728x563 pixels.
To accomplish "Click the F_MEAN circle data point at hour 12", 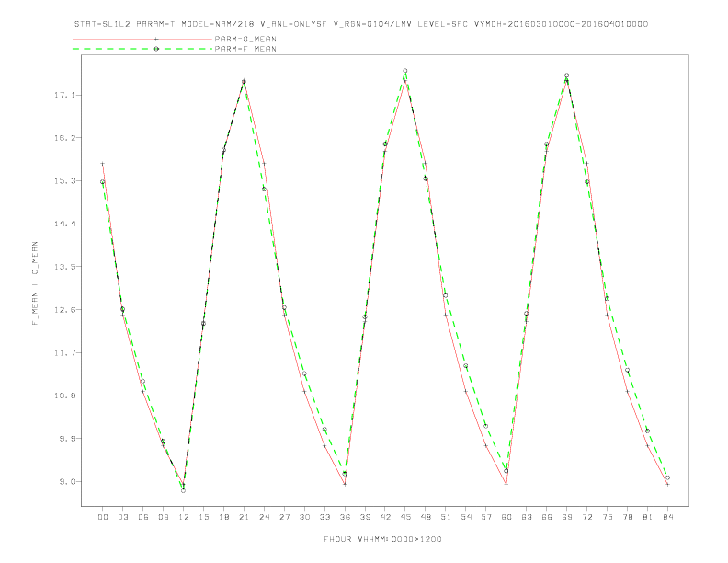I will coord(184,490).
